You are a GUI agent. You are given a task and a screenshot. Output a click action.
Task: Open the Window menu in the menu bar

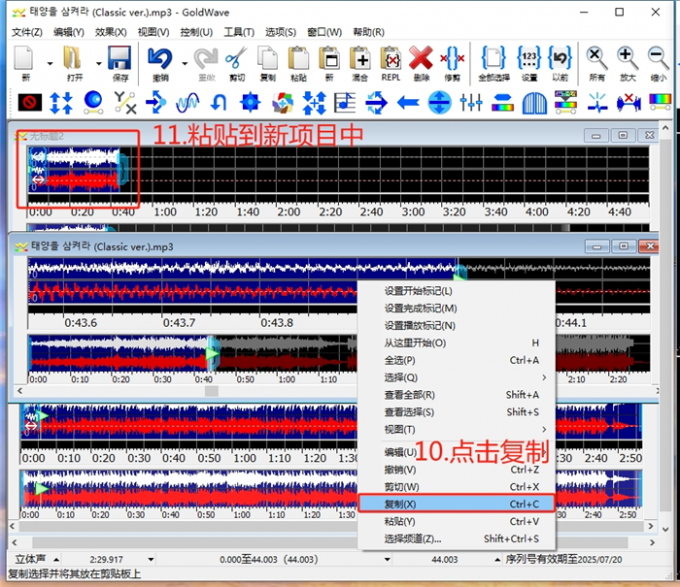coord(324,32)
